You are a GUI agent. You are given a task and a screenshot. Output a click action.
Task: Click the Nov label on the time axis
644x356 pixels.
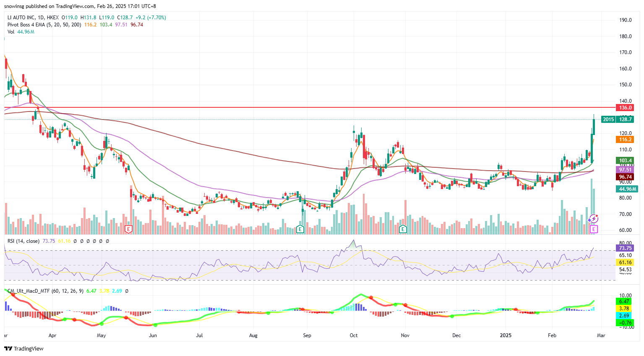pyautogui.click(x=405, y=335)
